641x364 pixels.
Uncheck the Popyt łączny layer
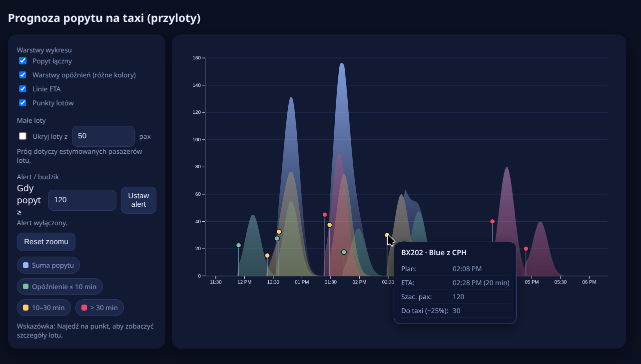point(22,61)
